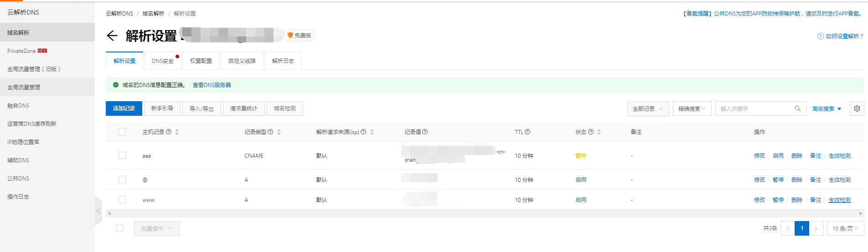Focus the 输入关键字 search field

click(755, 108)
